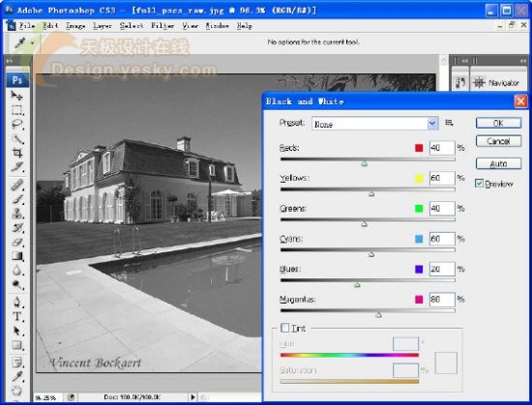Disable the Preview checkbox
The image size is (532, 405).
[479, 184]
